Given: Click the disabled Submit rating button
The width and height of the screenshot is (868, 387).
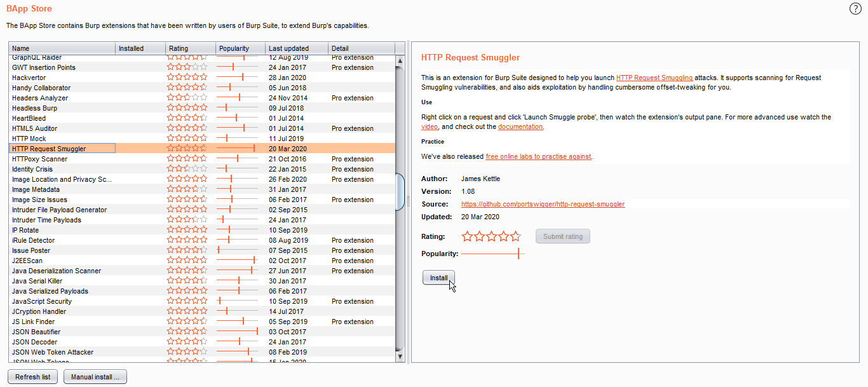Looking at the screenshot, I should tap(563, 236).
